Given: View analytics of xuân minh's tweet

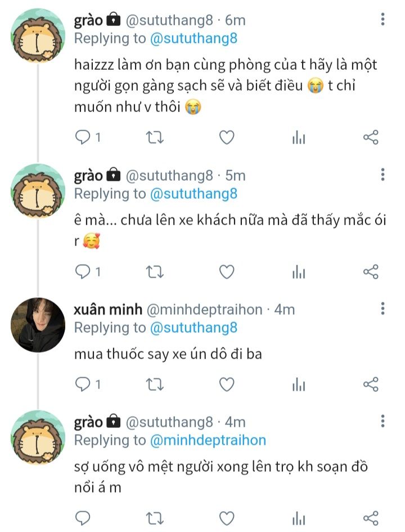Looking at the screenshot, I should (x=299, y=385).
